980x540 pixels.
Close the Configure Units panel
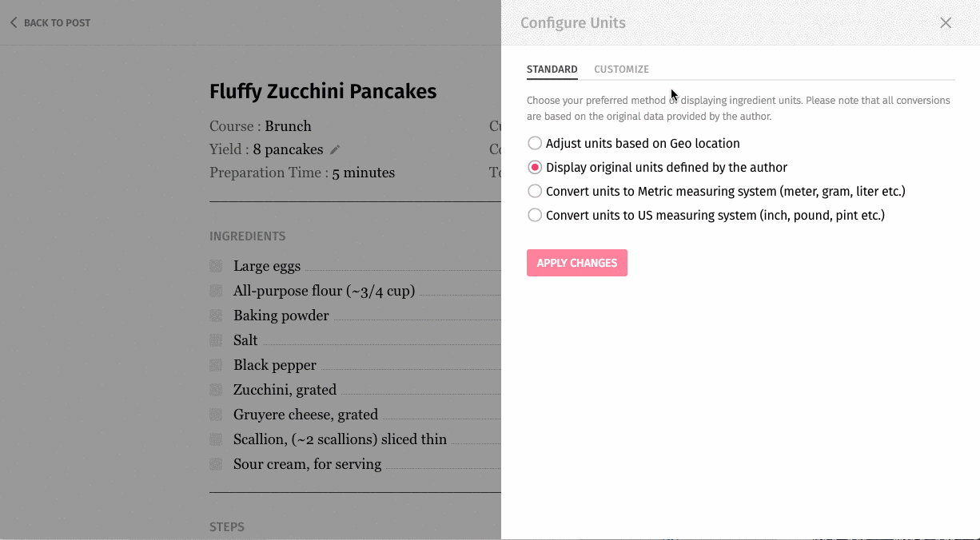(946, 23)
